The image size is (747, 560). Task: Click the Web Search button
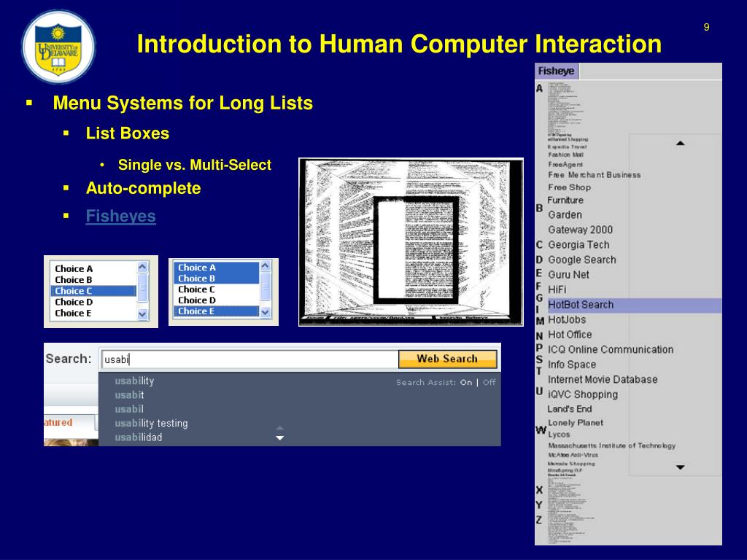coord(447,359)
